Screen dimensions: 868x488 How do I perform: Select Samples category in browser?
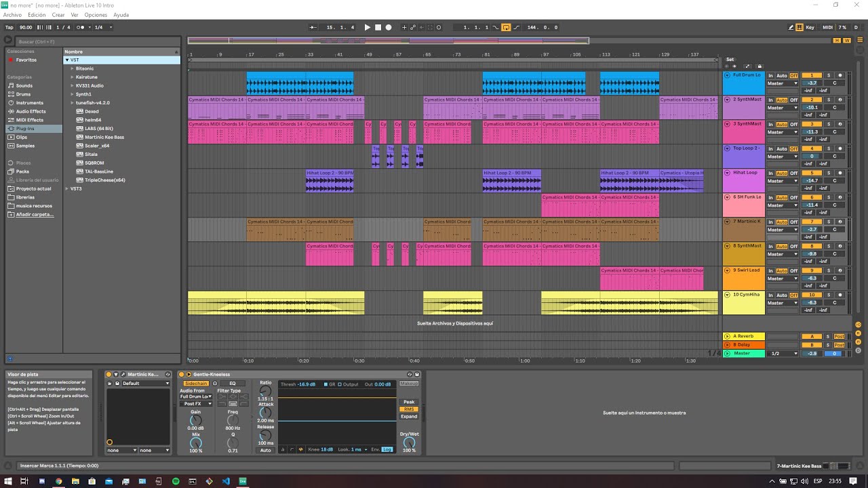click(x=25, y=146)
